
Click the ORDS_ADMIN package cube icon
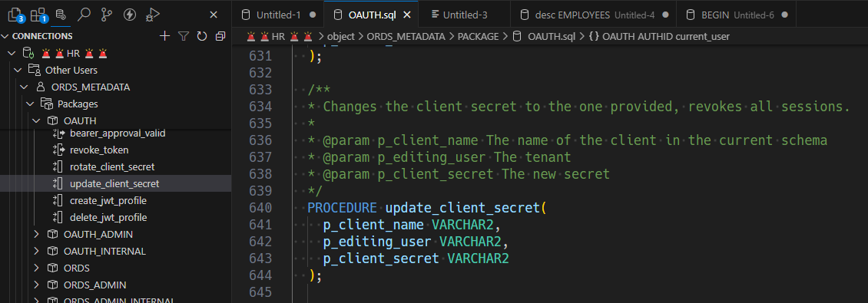click(x=52, y=285)
